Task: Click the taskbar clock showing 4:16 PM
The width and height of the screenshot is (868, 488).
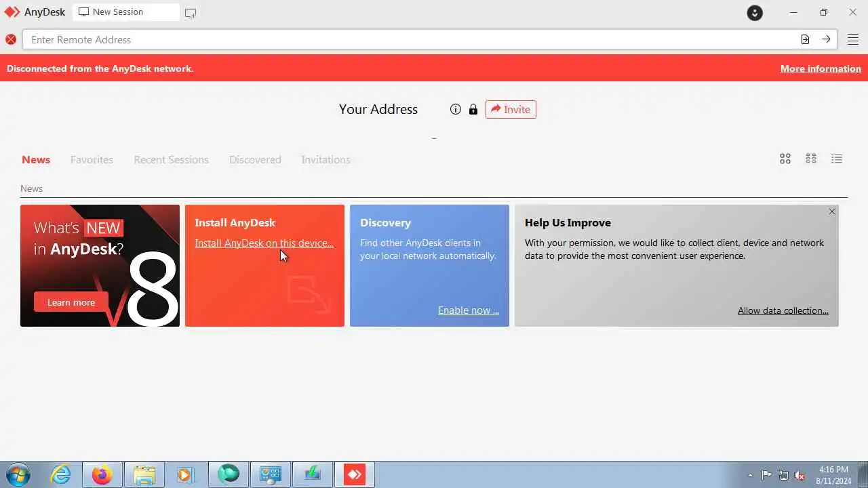Action: point(834,475)
